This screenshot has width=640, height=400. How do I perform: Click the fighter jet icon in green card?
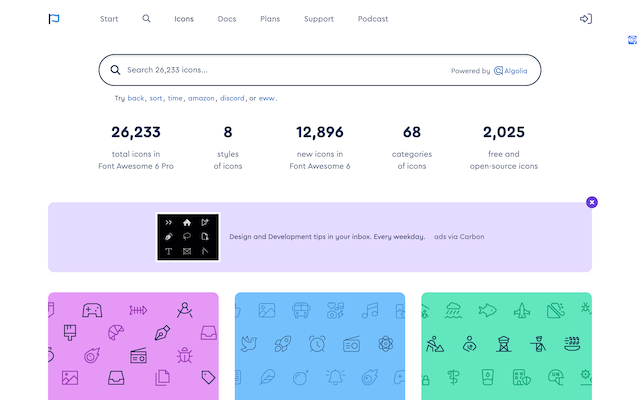tap(522, 311)
